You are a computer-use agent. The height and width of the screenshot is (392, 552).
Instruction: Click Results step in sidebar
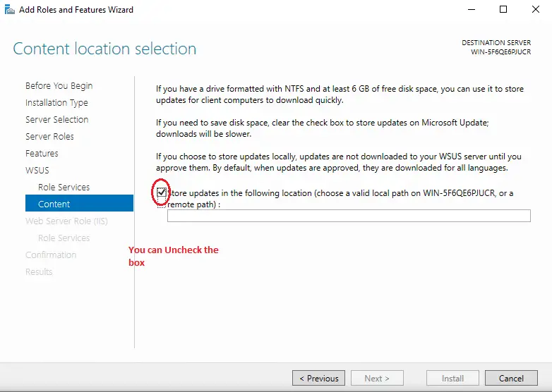[x=39, y=271]
